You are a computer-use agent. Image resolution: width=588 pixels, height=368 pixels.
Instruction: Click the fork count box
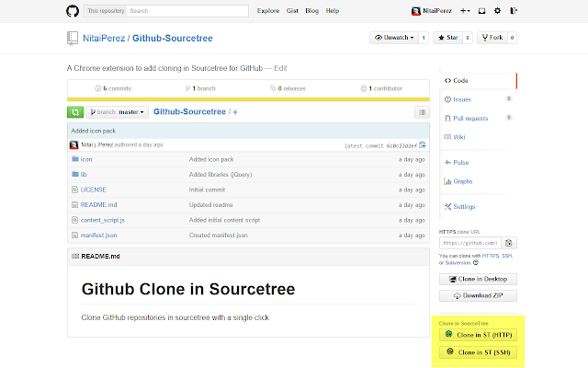[513, 38]
